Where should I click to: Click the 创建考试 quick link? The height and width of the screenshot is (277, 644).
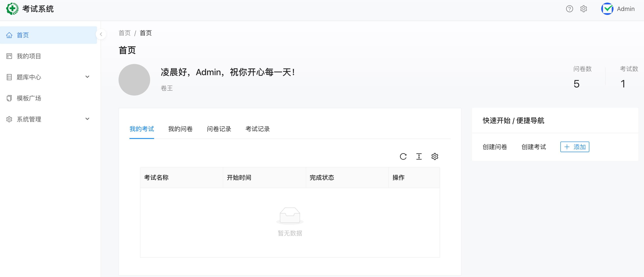click(x=534, y=147)
